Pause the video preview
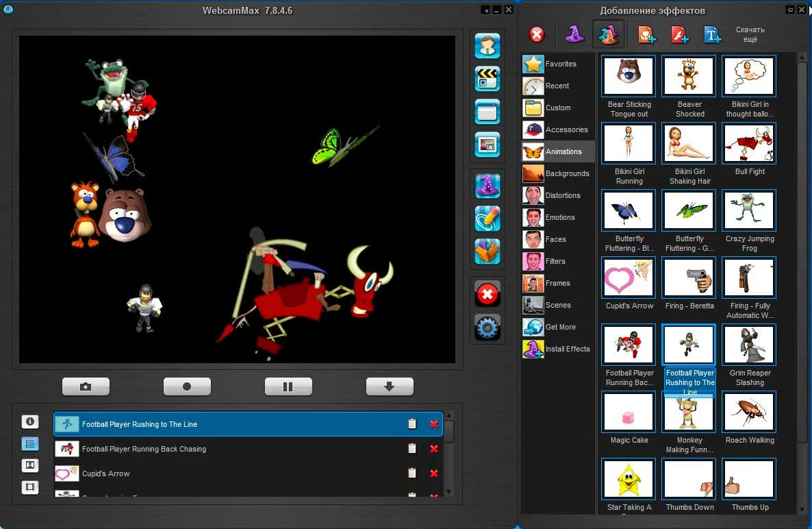The height and width of the screenshot is (529, 812). [288, 386]
